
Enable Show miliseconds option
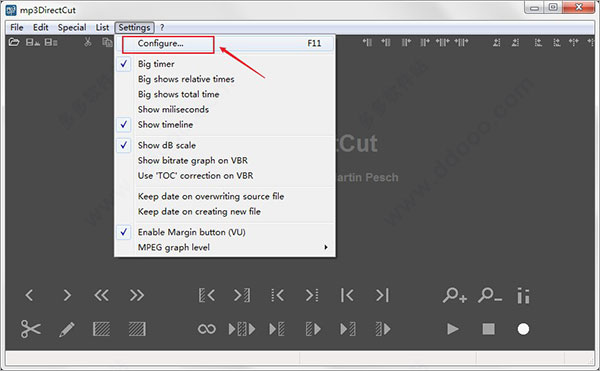pyautogui.click(x=225, y=109)
